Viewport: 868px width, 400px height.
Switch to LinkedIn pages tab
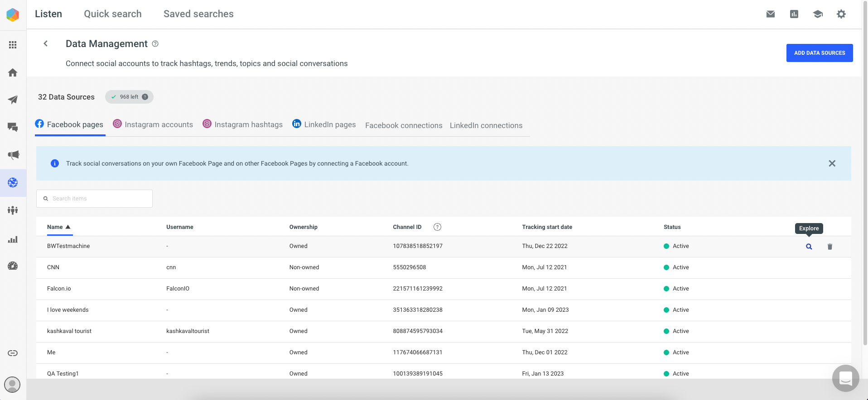[324, 124]
